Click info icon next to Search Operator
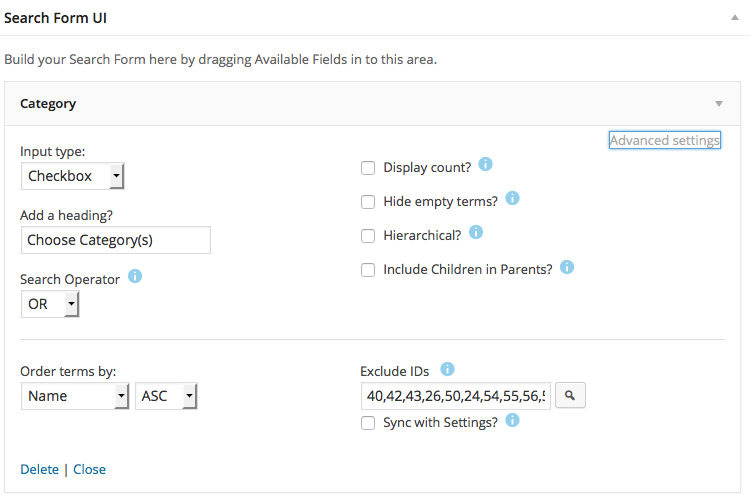751x502 pixels. 135,276
